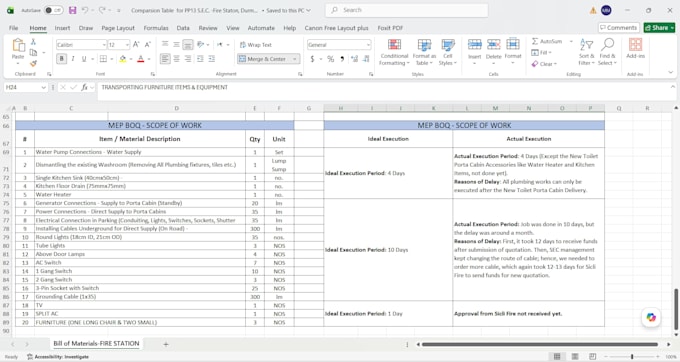
Task: Click the Cut scissors icon
Action: (x=33, y=42)
